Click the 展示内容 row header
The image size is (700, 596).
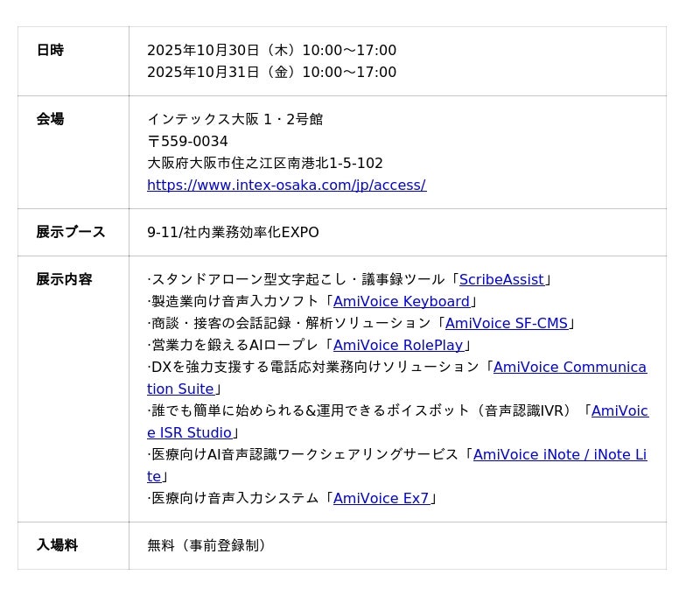64,280
